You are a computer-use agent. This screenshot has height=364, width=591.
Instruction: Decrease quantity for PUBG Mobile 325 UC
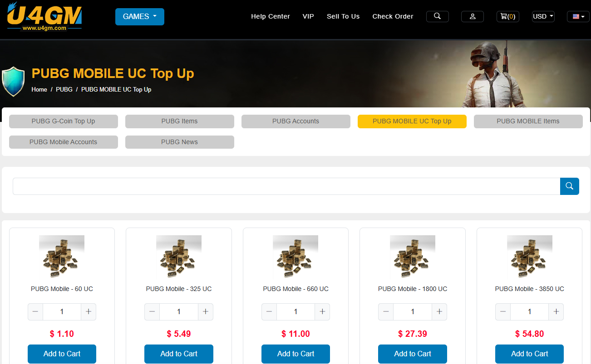152,312
